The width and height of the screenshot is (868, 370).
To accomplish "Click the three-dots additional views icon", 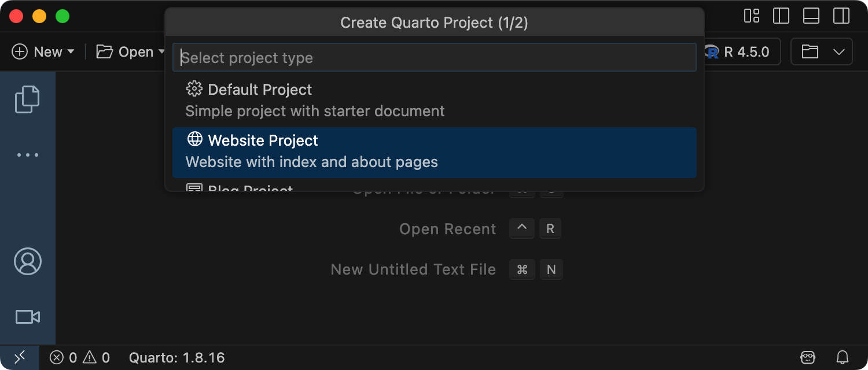I will [27, 155].
